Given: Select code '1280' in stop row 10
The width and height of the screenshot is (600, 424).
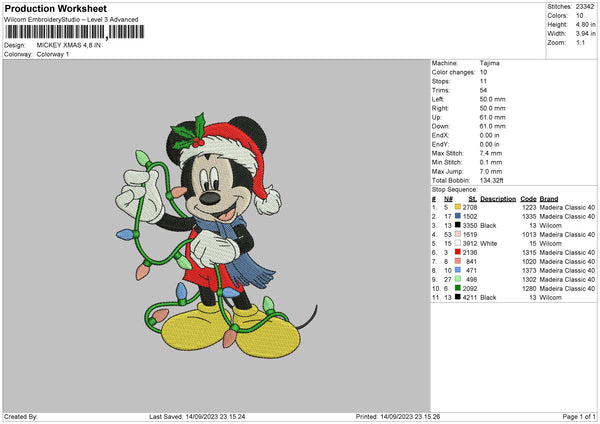Looking at the screenshot, I should tap(529, 289).
